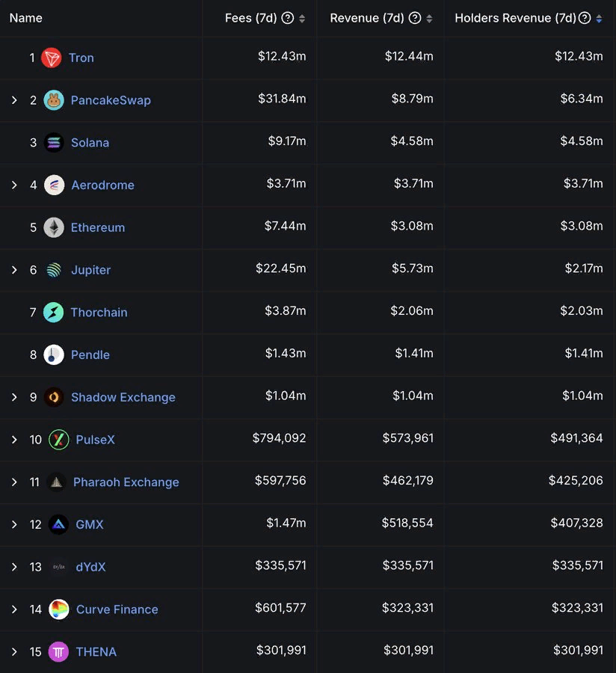Click the Jupiter logo icon
The image size is (616, 673).
click(x=54, y=270)
